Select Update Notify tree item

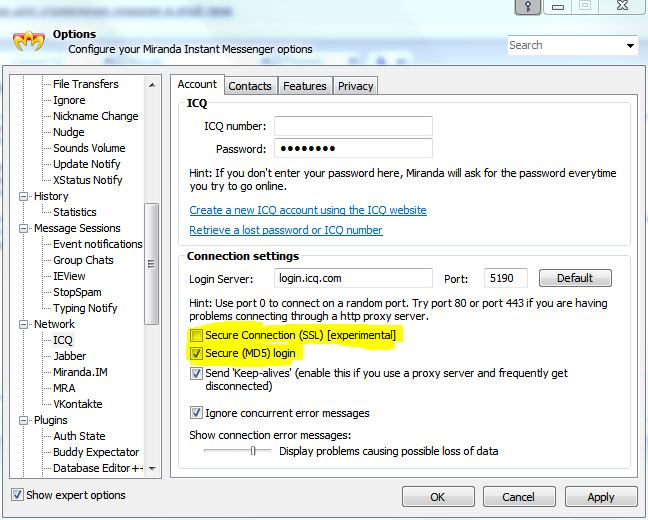86,164
